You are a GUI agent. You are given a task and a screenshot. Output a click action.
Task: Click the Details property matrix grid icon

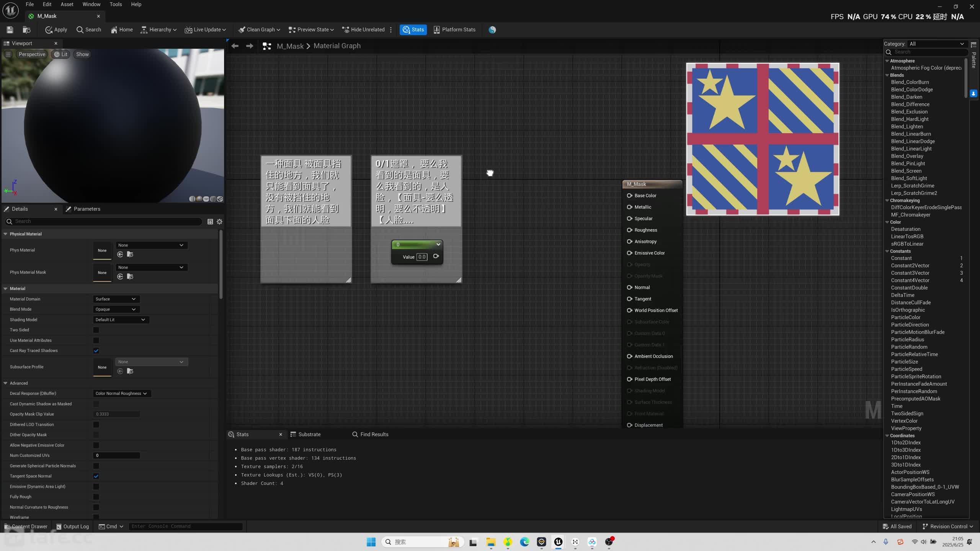click(210, 222)
